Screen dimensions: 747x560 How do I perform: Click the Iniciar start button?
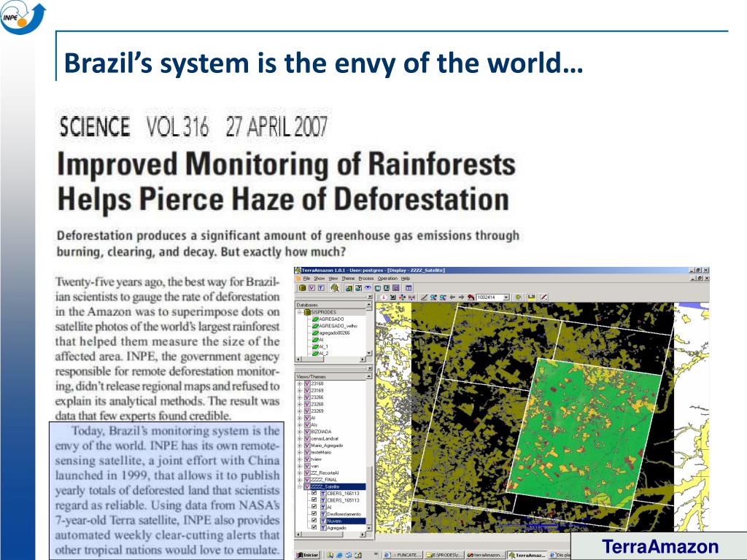[308, 555]
